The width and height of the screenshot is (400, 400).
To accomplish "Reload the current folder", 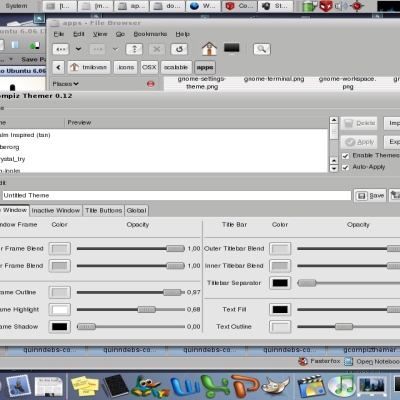I will [x=179, y=49].
